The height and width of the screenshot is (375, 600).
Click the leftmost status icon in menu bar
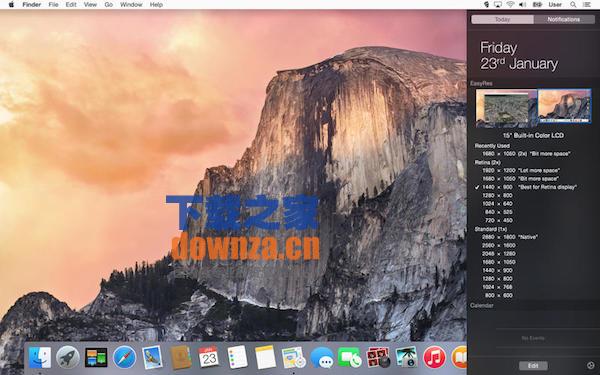[486, 5]
